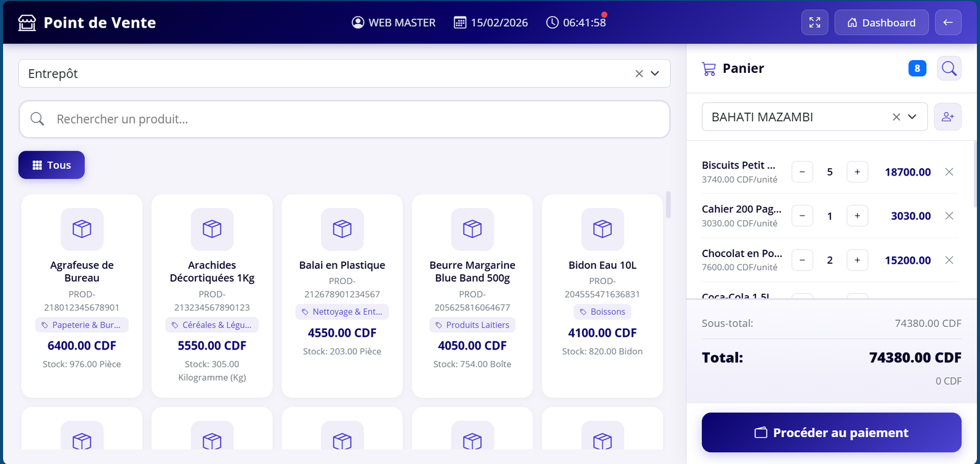Click the product search field
The image size is (980, 464).
(x=344, y=119)
